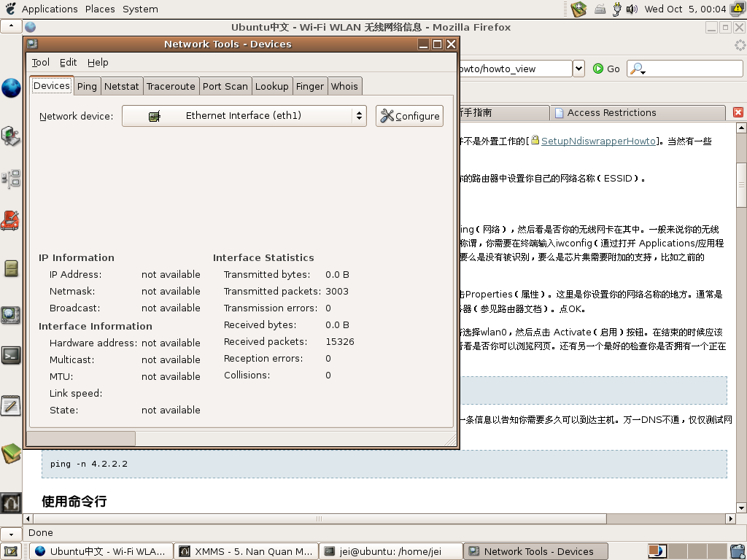Open the volume speaker control in top panel
This screenshot has width=747, height=560.
(x=632, y=9)
